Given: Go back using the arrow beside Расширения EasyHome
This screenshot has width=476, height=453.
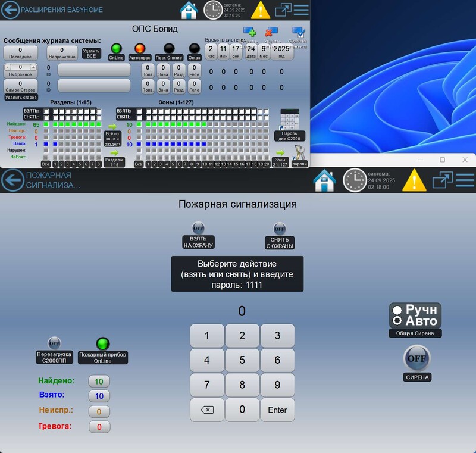Looking at the screenshot, I should 10,10.
